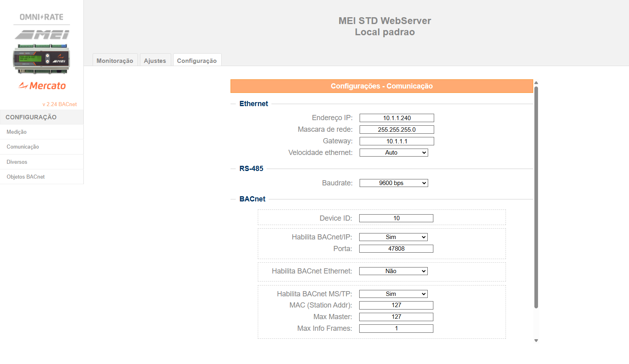Open the Habilita BACnet MS/TP dropdown
Screen dimensions: 629x364
pos(393,294)
